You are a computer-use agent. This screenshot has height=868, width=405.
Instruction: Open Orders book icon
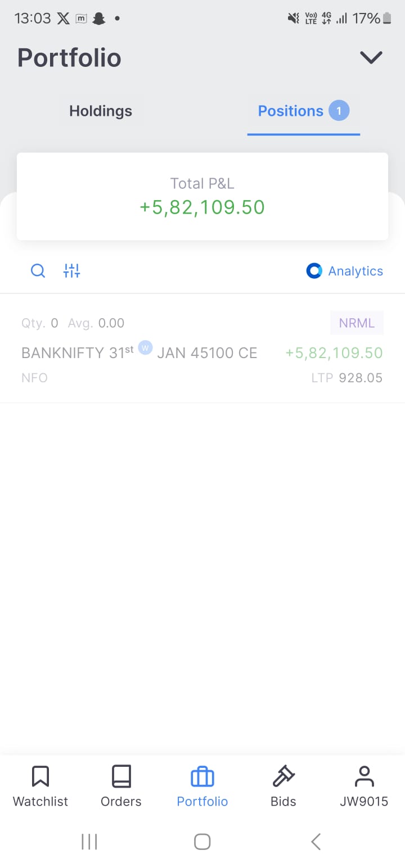pyautogui.click(x=121, y=776)
